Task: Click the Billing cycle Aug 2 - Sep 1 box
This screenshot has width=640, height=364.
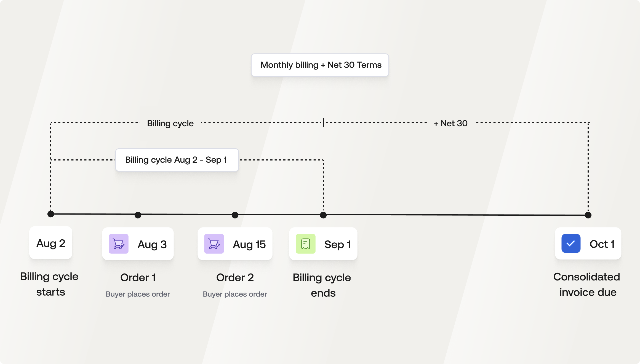Action: (x=177, y=160)
